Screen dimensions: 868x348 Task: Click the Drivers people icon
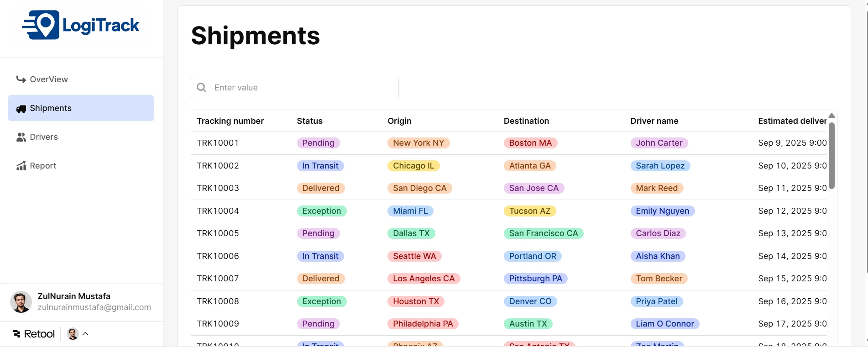click(21, 137)
